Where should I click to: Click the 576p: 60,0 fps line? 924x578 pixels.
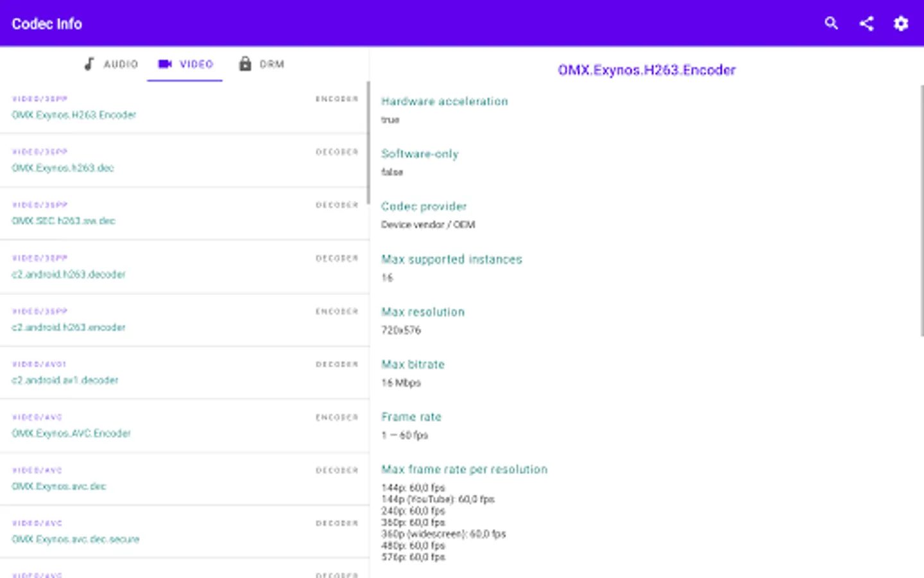413,557
